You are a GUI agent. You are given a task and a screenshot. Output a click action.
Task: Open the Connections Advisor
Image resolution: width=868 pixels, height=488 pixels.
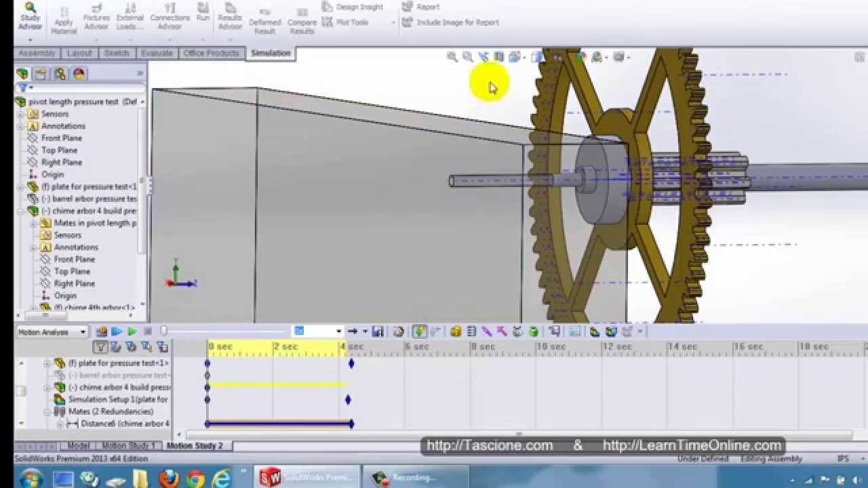pyautogui.click(x=170, y=18)
